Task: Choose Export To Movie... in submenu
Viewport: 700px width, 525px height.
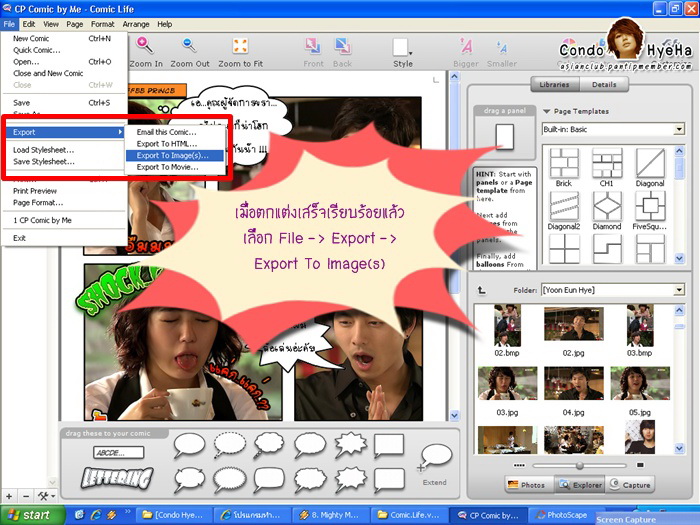Action: (x=174, y=167)
